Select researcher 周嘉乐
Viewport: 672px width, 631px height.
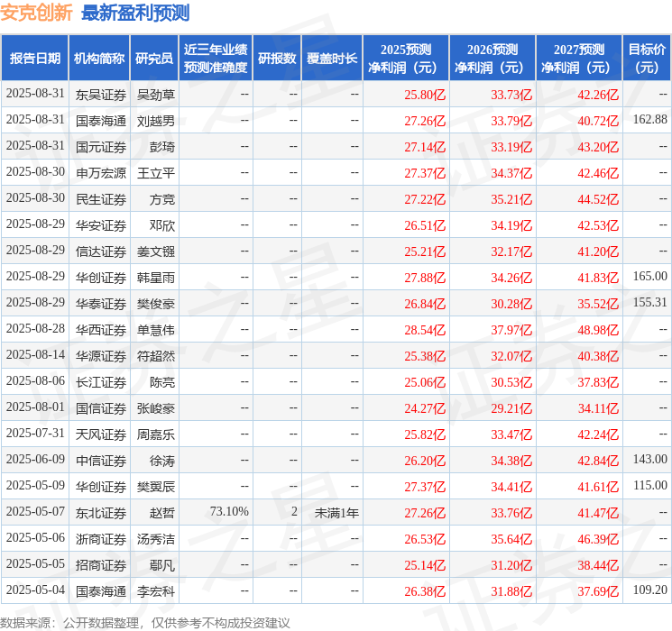pyautogui.click(x=155, y=434)
